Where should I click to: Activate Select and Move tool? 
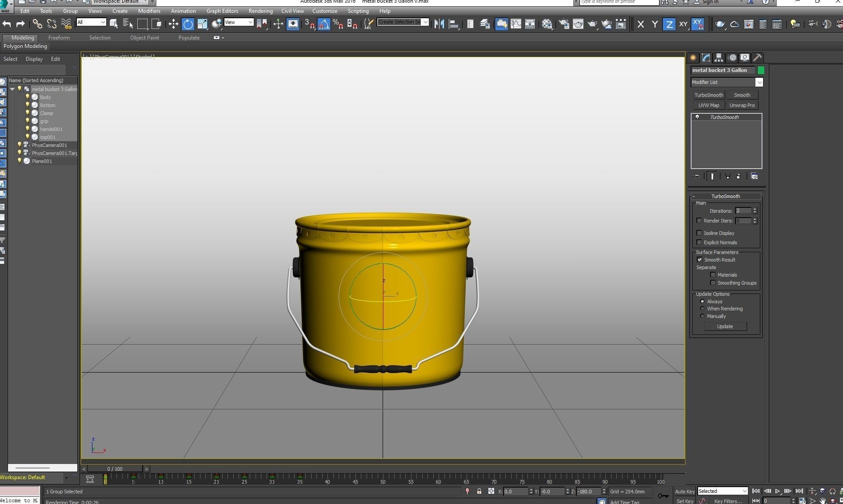[x=173, y=24]
